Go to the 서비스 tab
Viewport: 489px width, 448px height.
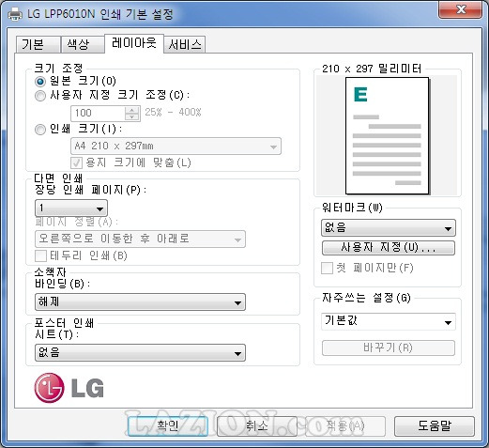[x=185, y=44]
